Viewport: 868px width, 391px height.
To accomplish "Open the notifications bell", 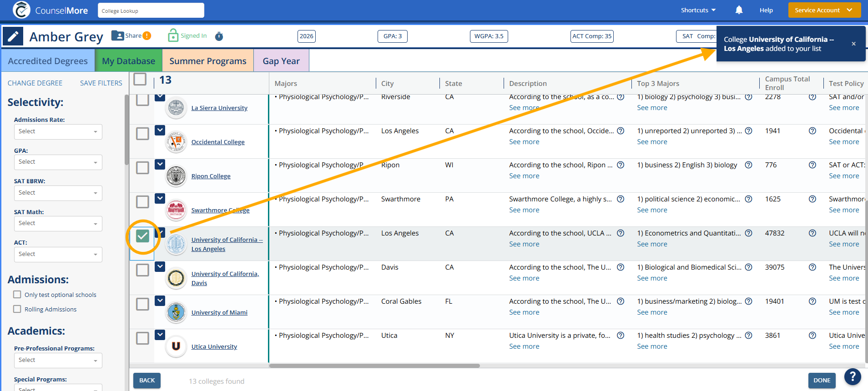I will coord(739,10).
